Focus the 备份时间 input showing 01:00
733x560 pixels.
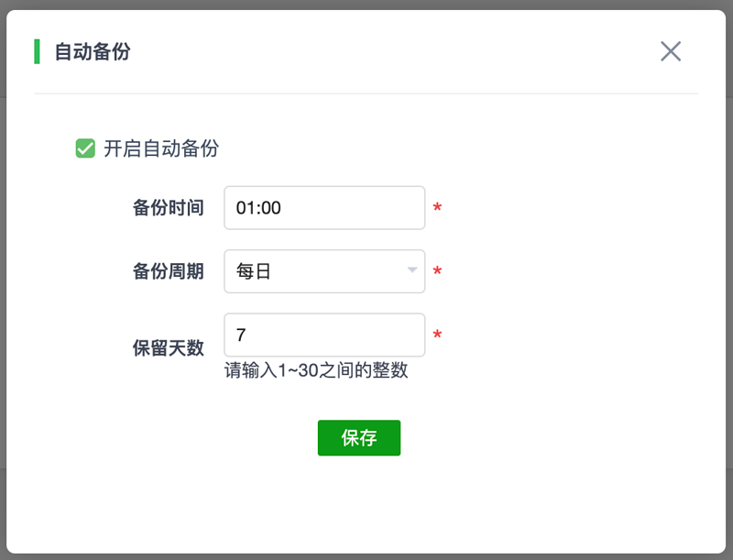324,208
